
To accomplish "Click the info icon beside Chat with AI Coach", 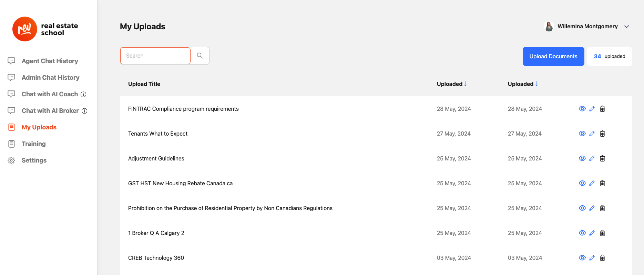I will [83, 94].
